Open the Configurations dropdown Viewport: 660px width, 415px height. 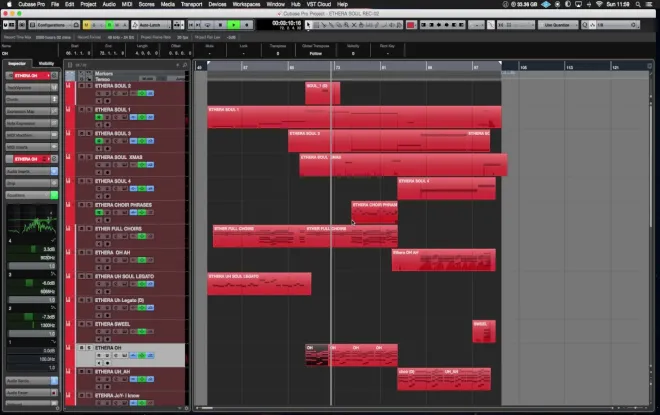(54, 25)
